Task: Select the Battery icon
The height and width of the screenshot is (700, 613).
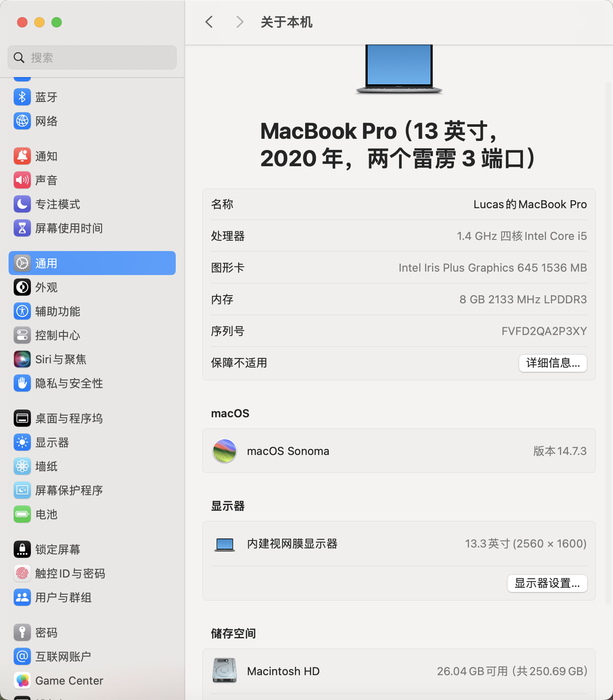Action: point(22,514)
